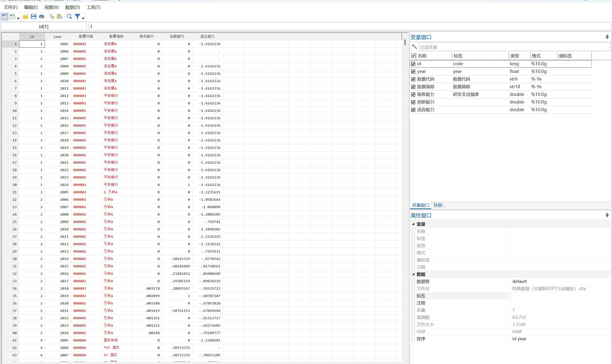Click the print icon
The image size is (612, 364).
41,17
